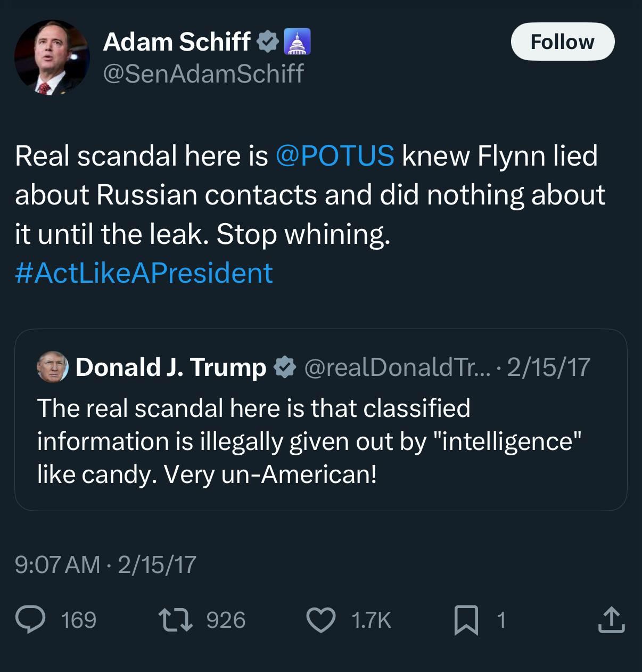Open the share tweet icon
This screenshot has height=672, width=642.
(611, 620)
